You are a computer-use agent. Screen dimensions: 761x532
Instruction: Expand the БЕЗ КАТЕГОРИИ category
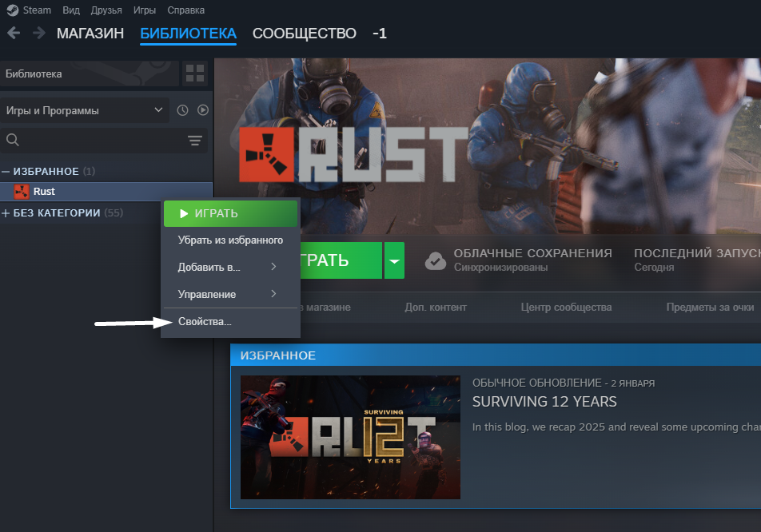click(x=6, y=213)
